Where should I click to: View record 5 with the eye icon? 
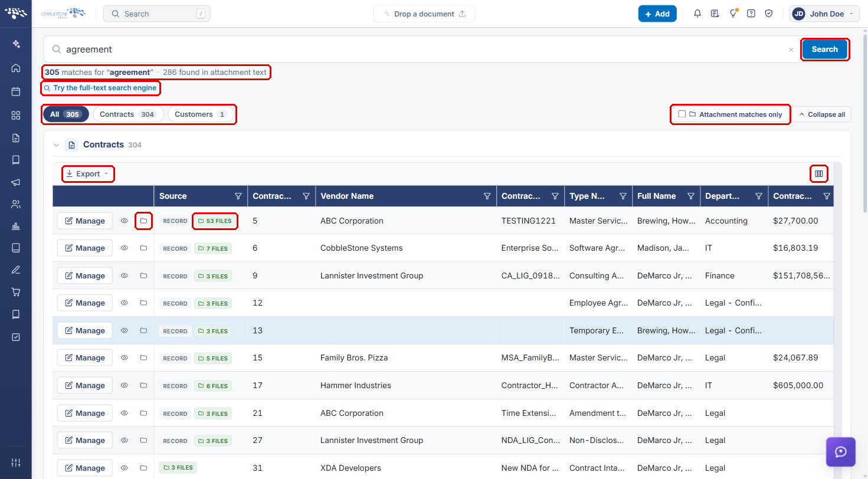point(125,221)
